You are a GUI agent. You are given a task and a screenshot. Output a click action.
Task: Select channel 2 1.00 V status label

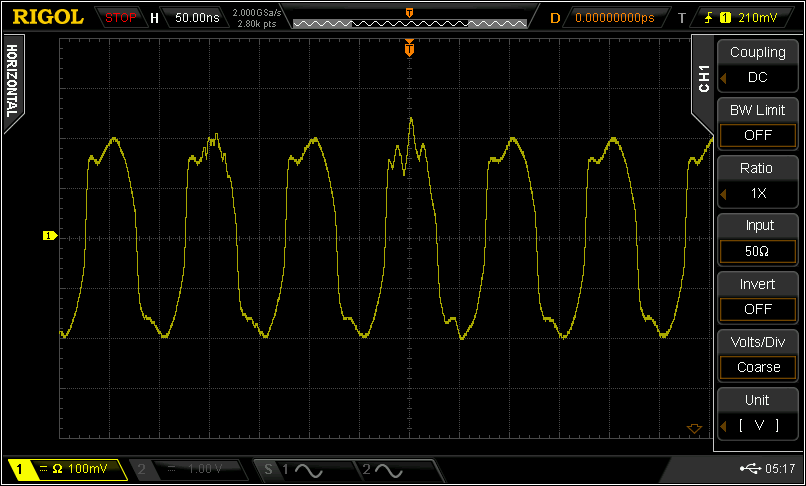pyautogui.click(x=188, y=469)
